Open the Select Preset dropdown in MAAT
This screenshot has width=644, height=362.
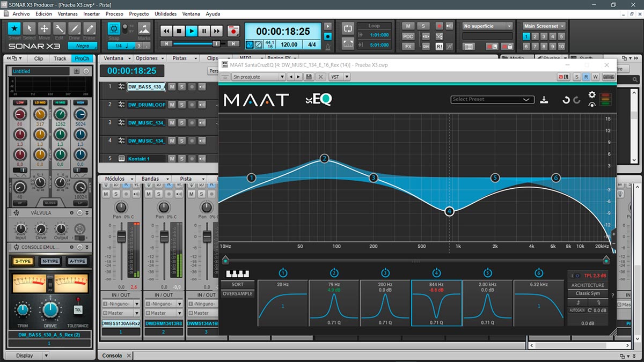(492, 99)
